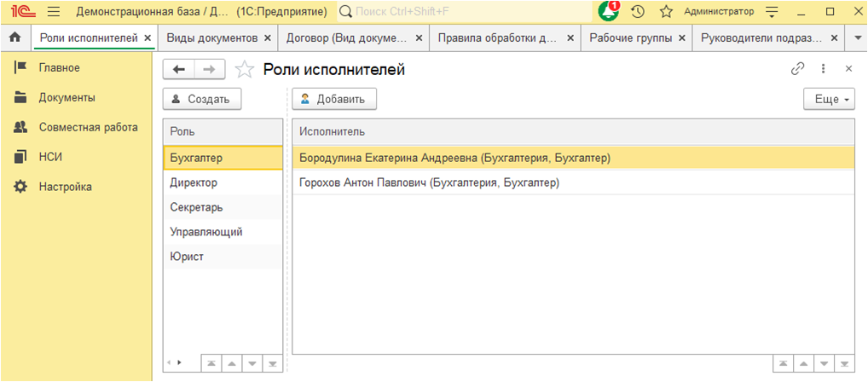
Task: Select the Директор role
Action: tap(194, 182)
